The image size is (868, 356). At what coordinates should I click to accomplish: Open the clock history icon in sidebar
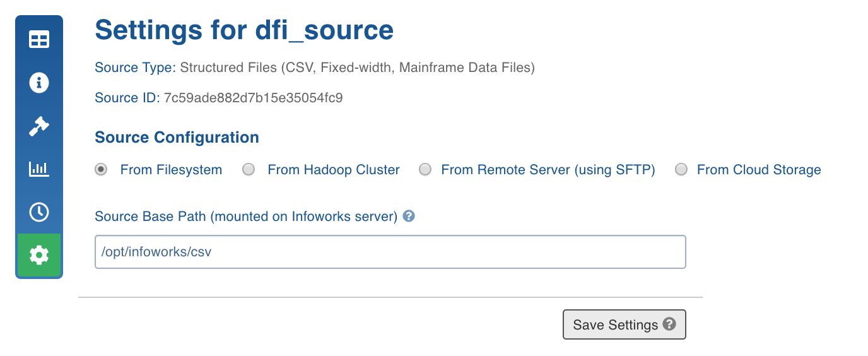[x=39, y=212]
